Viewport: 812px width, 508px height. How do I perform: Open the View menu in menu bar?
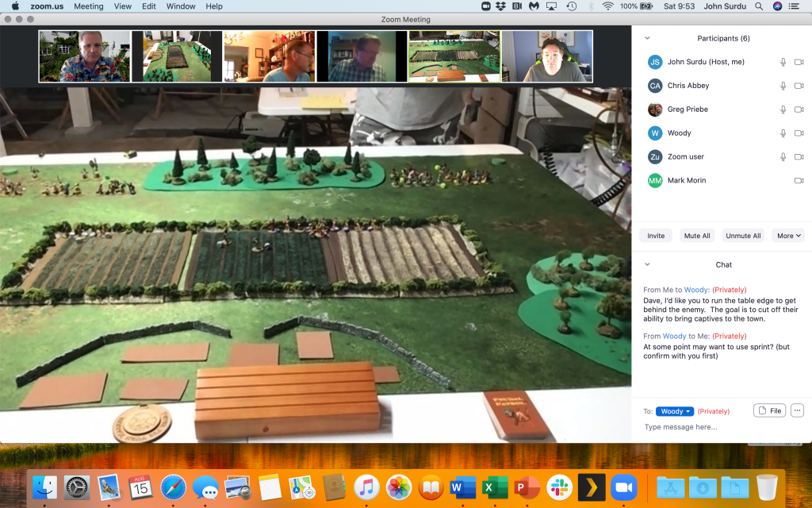pyautogui.click(x=123, y=6)
